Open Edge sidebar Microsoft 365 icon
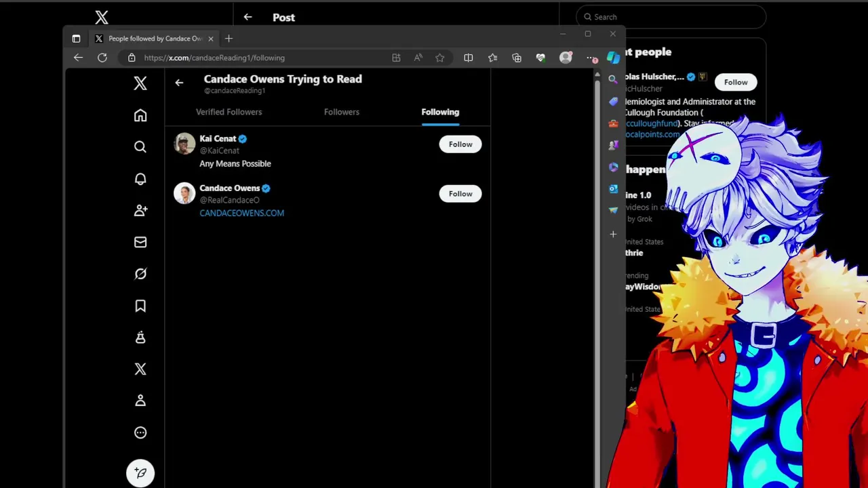868x488 pixels. click(x=613, y=167)
